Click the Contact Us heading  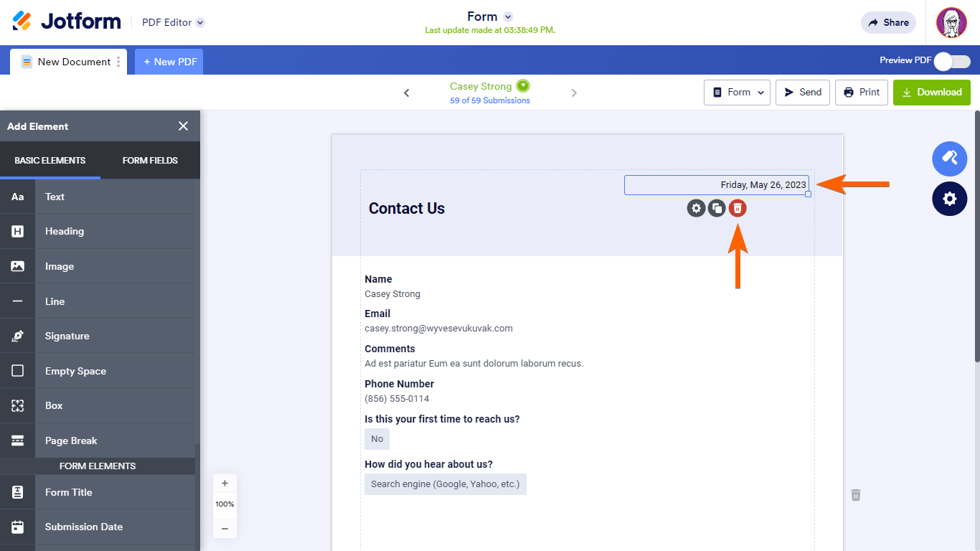click(x=407, y=209)
